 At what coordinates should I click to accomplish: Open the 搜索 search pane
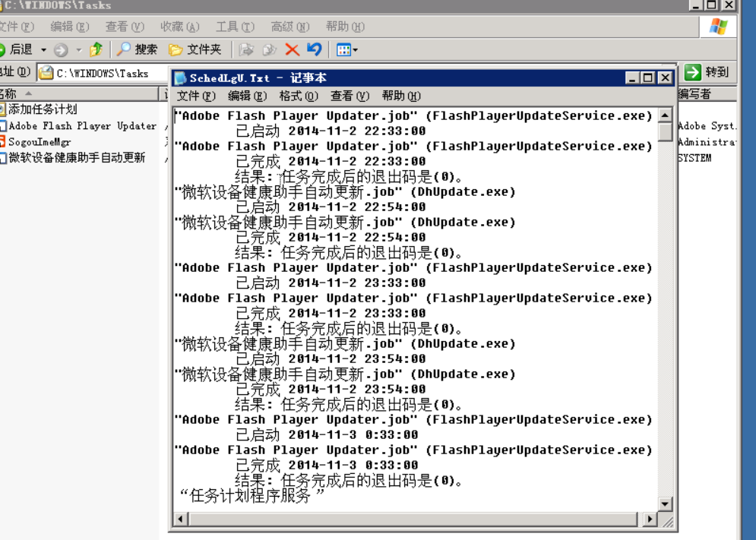pyautogui.click(x=138, y=49)
